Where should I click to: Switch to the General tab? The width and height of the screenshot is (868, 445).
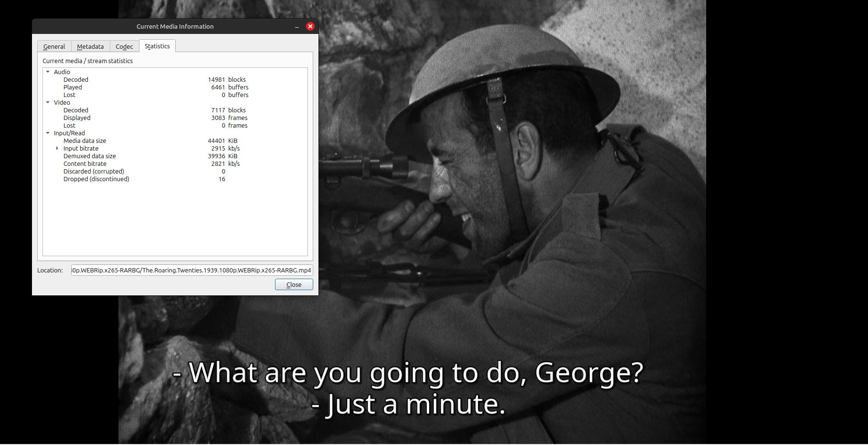[x=54, y=46]
